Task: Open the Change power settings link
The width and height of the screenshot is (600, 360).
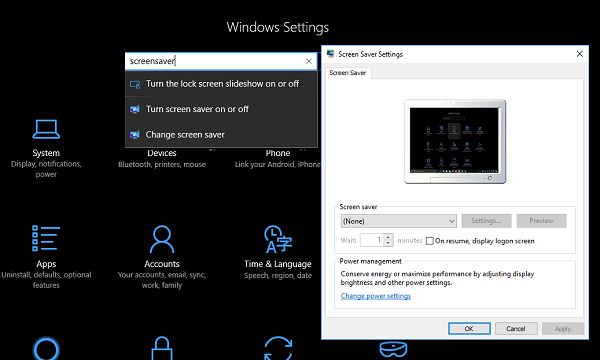Action: point(376,296)
